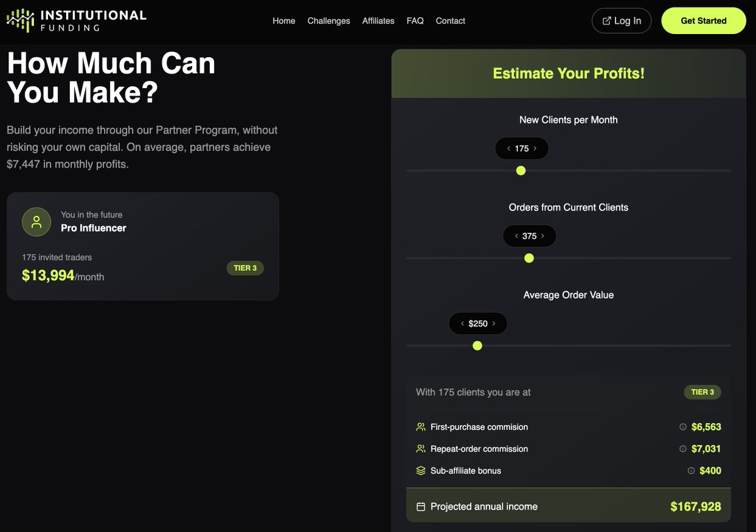756x532 pixels.
Task: Click the Projected annual income calendar icon
Action: click(x=421, y=507)
